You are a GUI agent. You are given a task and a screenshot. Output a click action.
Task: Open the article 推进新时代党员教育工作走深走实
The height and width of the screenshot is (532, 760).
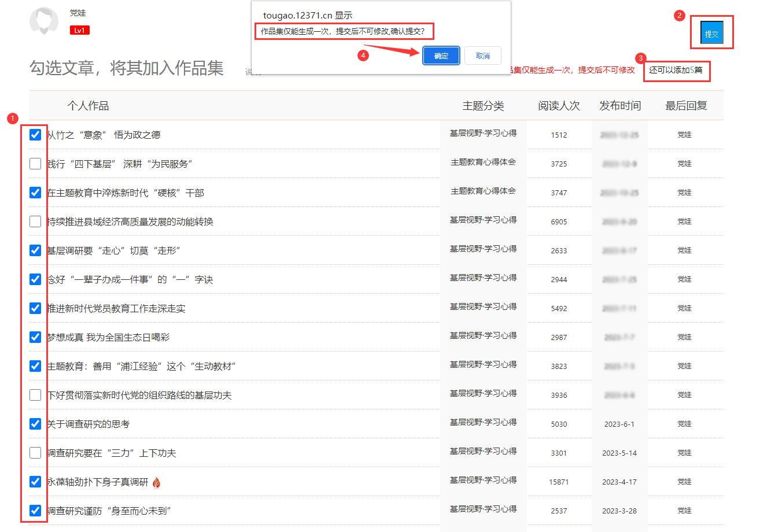pos(116,308)
